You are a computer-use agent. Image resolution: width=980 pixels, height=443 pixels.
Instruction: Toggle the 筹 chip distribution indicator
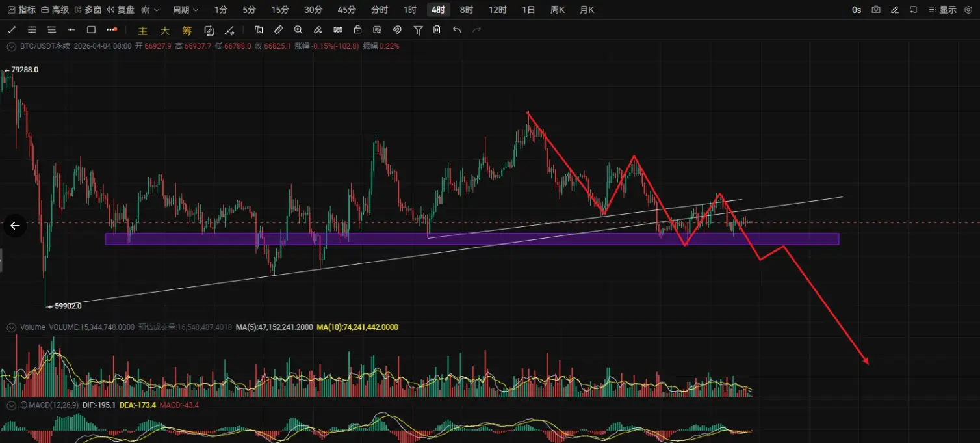coord(187,31)
